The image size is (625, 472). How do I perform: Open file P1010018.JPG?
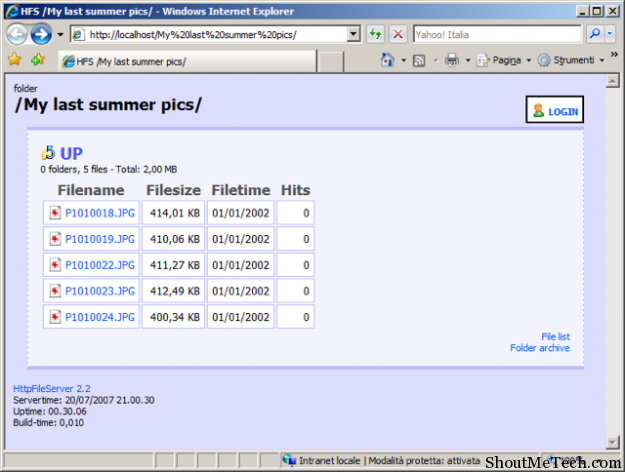pos(100,213)
